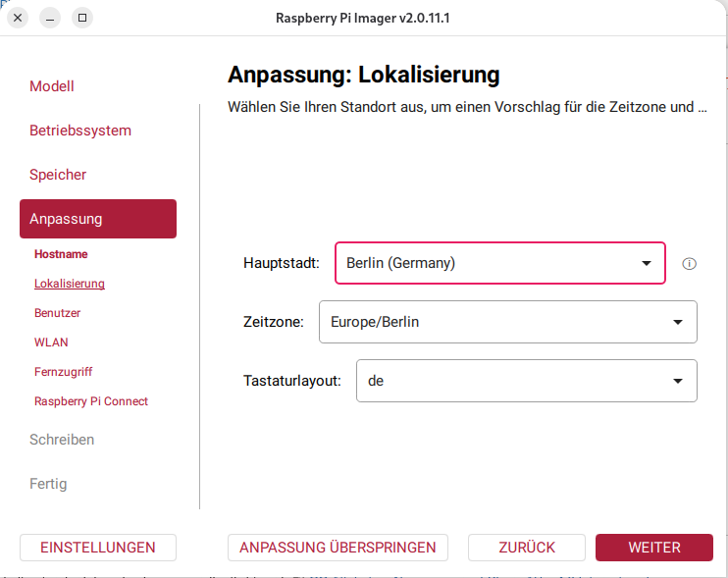
Task: Open the Tastaturlayout de dropdown
Action: 527,381
